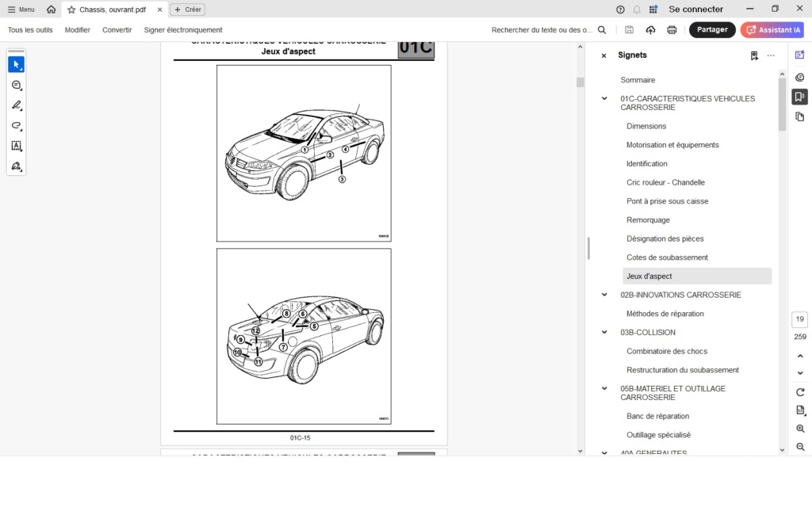Open the notifications bell

(637, 10)
